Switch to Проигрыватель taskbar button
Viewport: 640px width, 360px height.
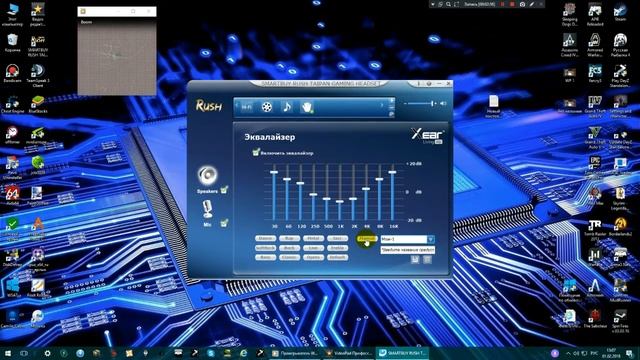coord(295,353)
